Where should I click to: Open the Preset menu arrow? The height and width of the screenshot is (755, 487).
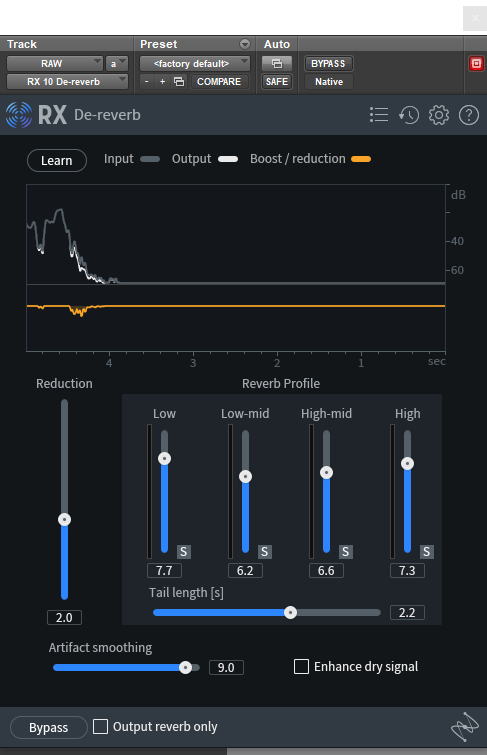(x=245, y=44)
